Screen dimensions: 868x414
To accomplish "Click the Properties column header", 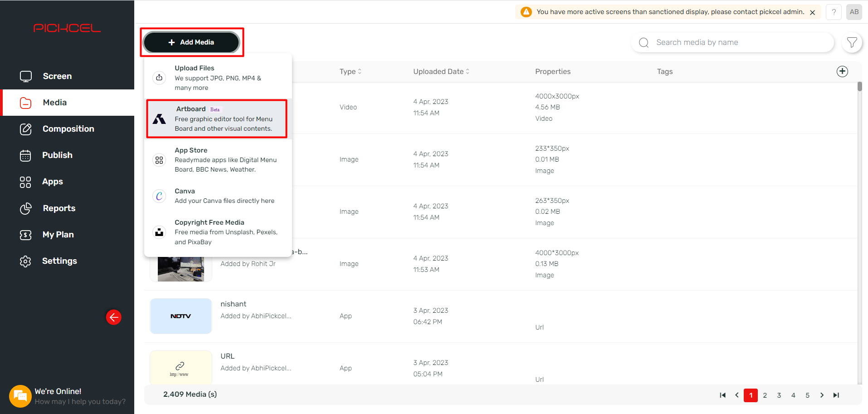I will coord(553,71).
